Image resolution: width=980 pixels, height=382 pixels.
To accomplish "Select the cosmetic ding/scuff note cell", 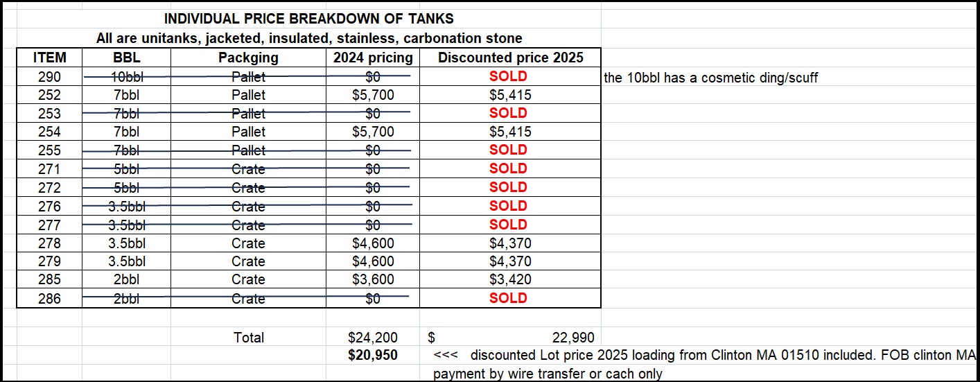I will [x=710, y=77].
